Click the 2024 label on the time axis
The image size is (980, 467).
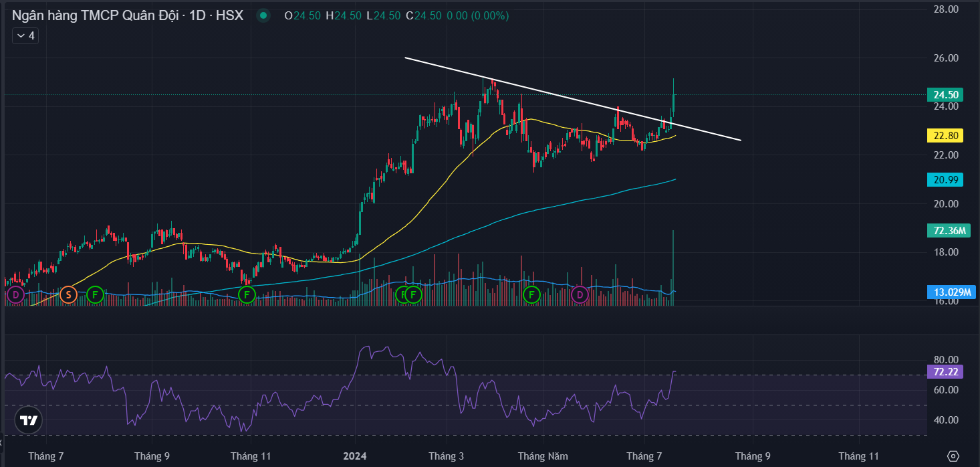(354, 456)
